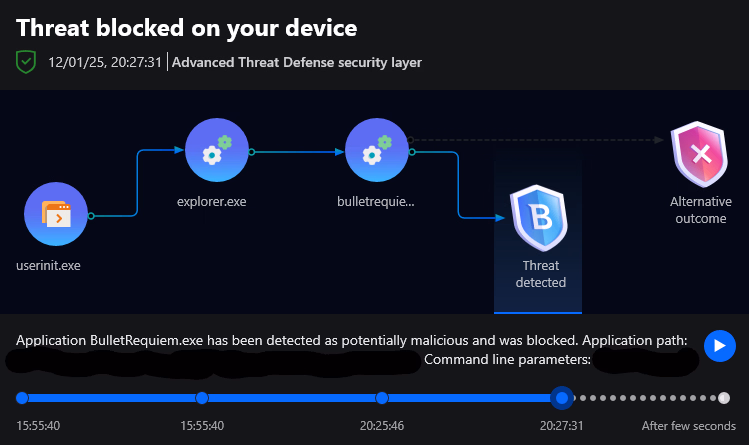This screenshot has width=749, height=445.
Task: Select the explorer.exe process node icon
Action: [x=217, y=151]
